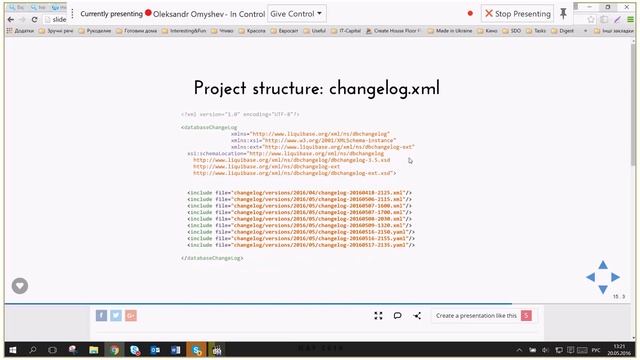Go back with the browser back arrow
Screen dimensions: 640x360
click(11, 20)
